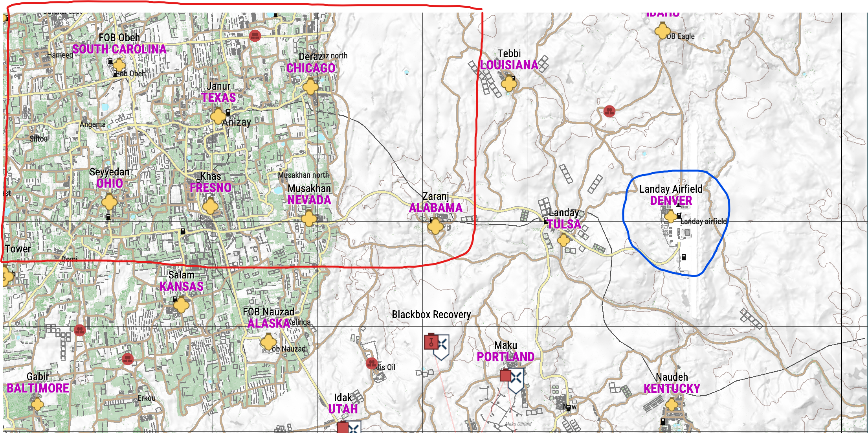Click the ALABAMA marker at Zaranj
The height and width of the screenshot is (433, 868).
click(435, 226)
